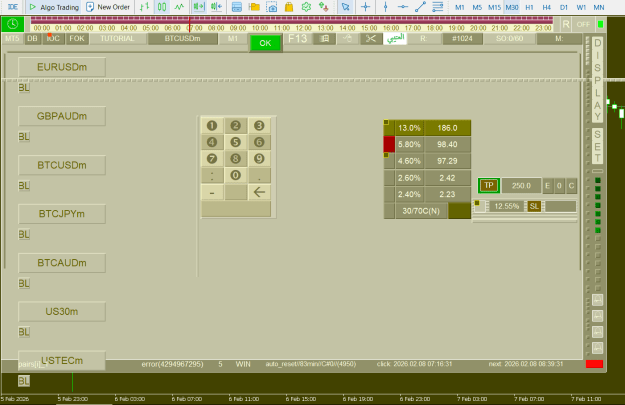
Task: Toggle BL box under BTCUSDm
Action: pos(24,185)
